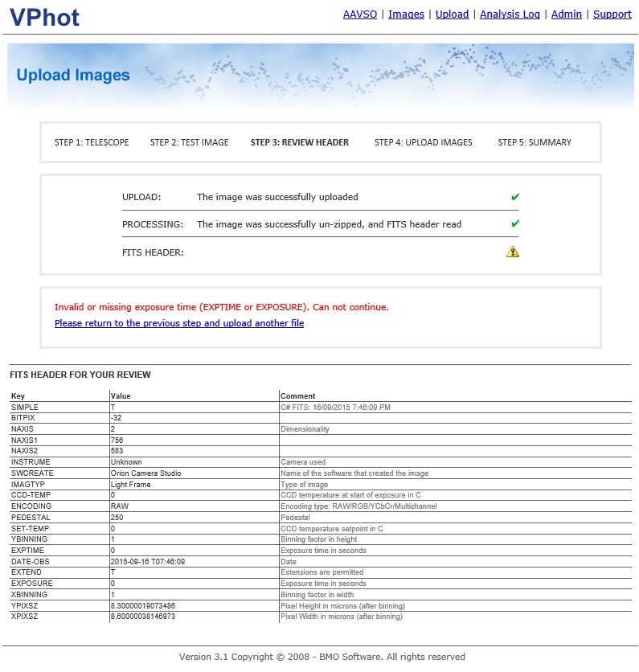This screenshot has height=672, width=639.
Task: Open the AAVSO link
Action: (x=358, y=14)
